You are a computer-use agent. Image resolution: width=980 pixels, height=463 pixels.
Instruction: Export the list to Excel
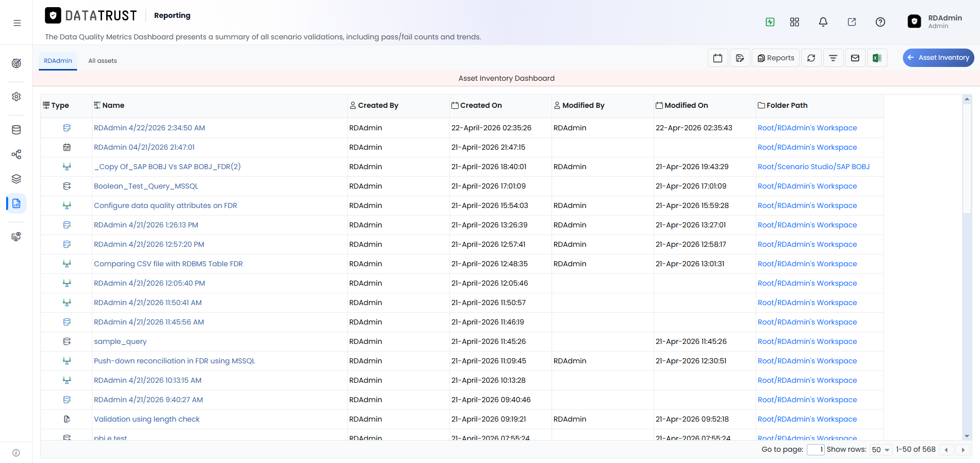[877, 58]
